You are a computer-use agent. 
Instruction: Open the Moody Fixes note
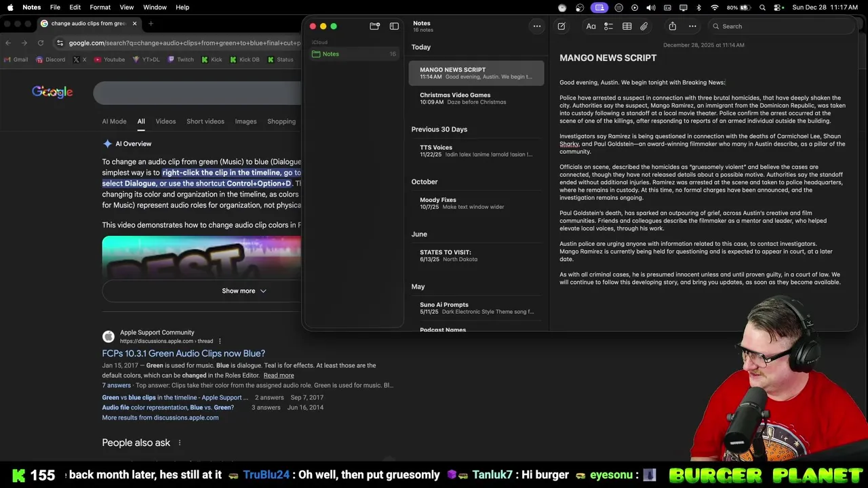(x=476, y=203)
